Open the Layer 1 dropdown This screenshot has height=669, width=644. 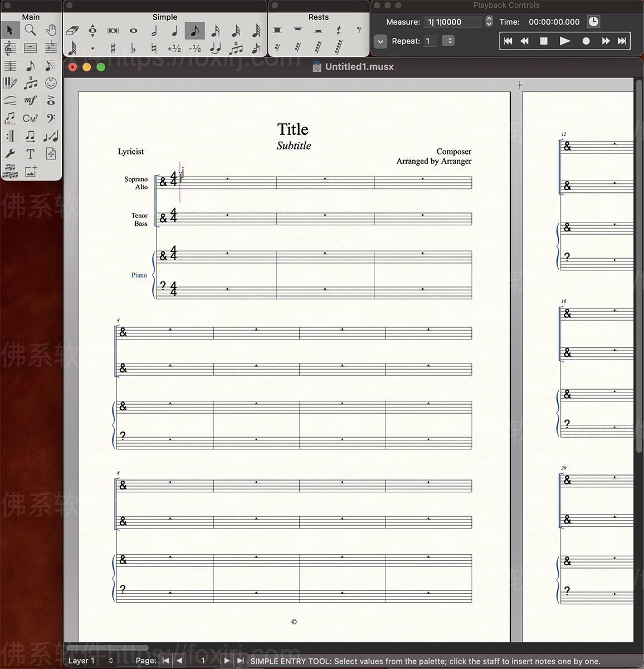[91, 661]
